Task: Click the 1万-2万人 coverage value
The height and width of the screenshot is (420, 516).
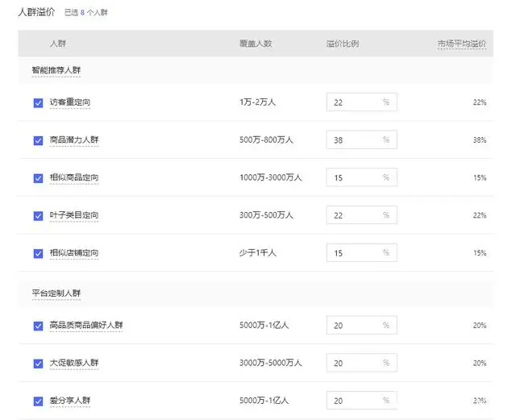Action: [258, 102]
